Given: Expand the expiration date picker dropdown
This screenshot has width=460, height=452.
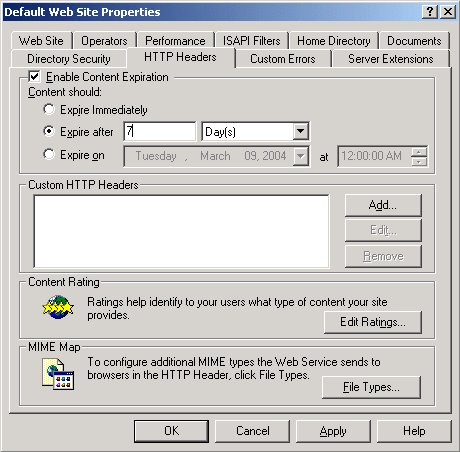Looking at the screenshot, I should 300,156.
